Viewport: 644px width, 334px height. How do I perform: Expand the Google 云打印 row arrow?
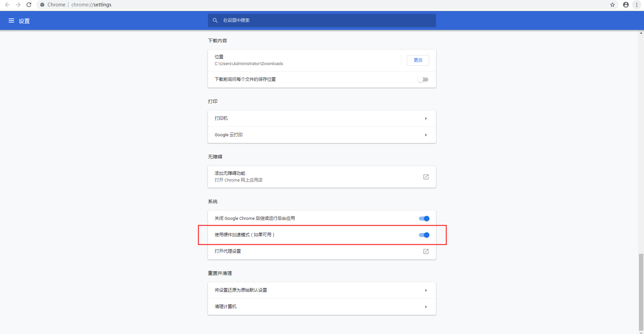point(426,135)
